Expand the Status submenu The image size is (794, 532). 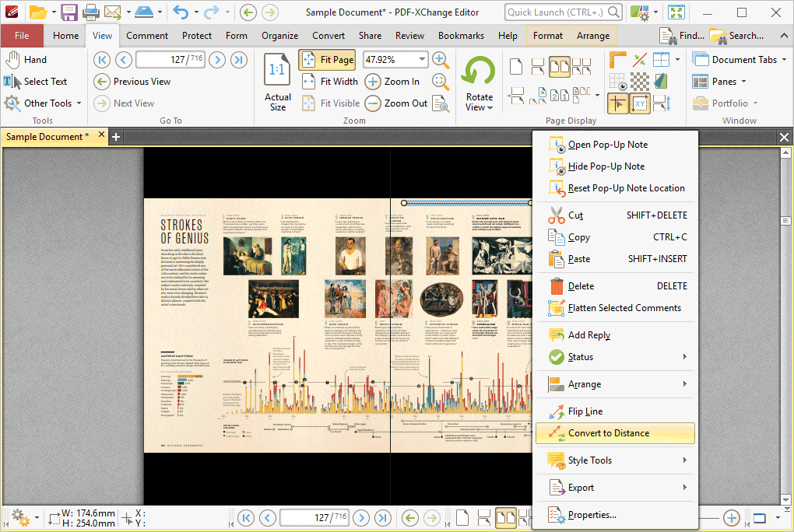[x=615, y=357]
